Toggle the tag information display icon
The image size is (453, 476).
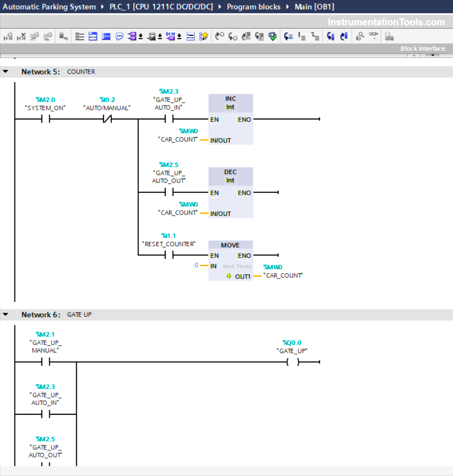pos(152,37)
